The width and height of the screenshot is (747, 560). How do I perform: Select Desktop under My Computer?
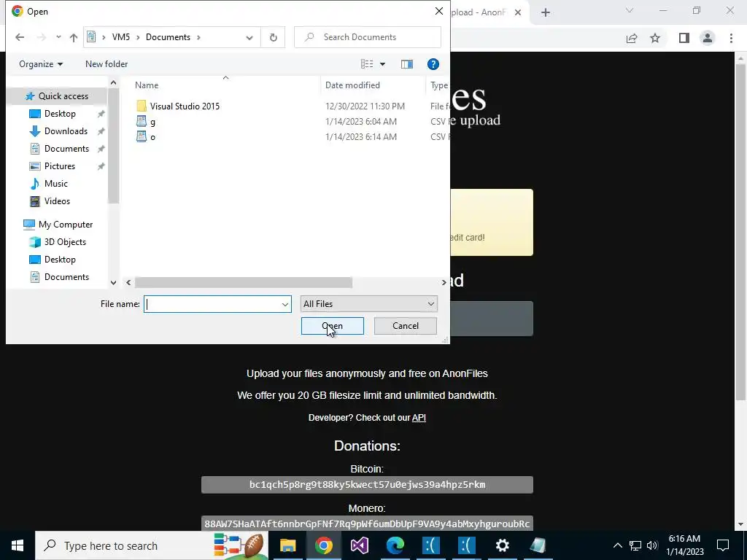tap(60, 260)
